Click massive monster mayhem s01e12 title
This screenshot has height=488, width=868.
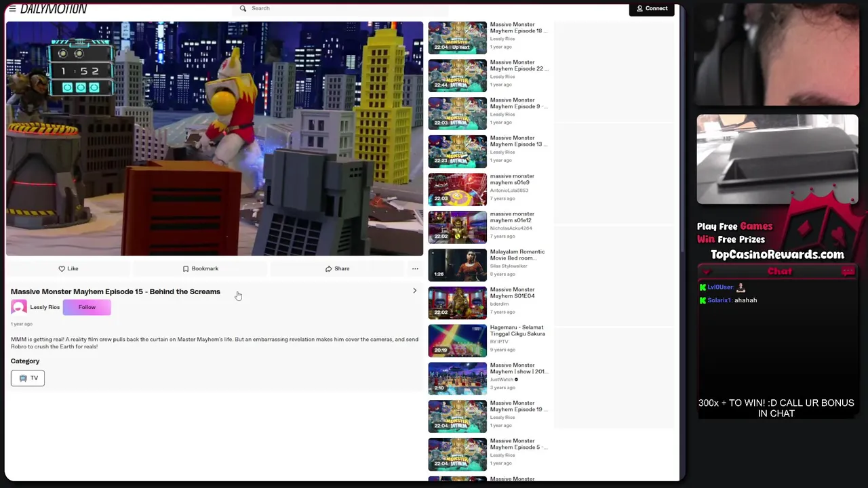click(x=512, y=218)
